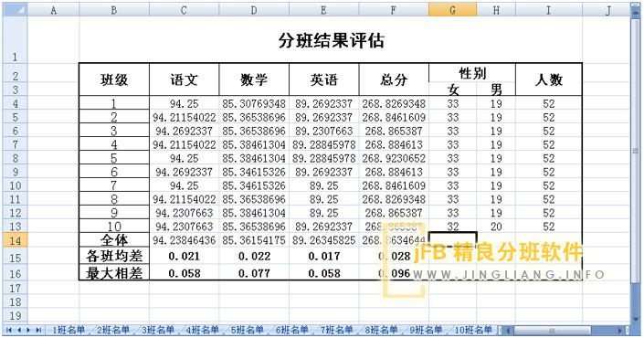Screen dimensions: 644x338
Task: Jump to first sheet tab arrow
Action: [x=8, y=330]
